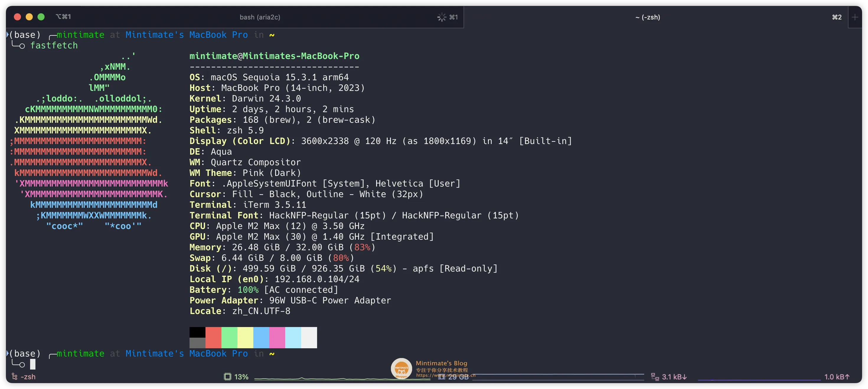The width and height of the screenshot is (868, 389).
Task: Click the network download icon beside 3.1 kB
Action: point(655,377)
